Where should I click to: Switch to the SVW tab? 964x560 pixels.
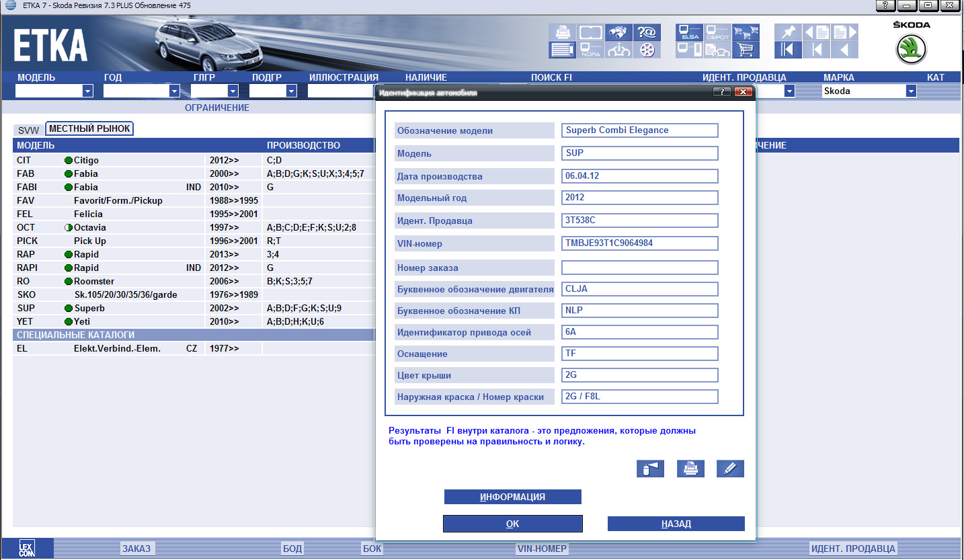pyautogui.click(x=29, y=130)
